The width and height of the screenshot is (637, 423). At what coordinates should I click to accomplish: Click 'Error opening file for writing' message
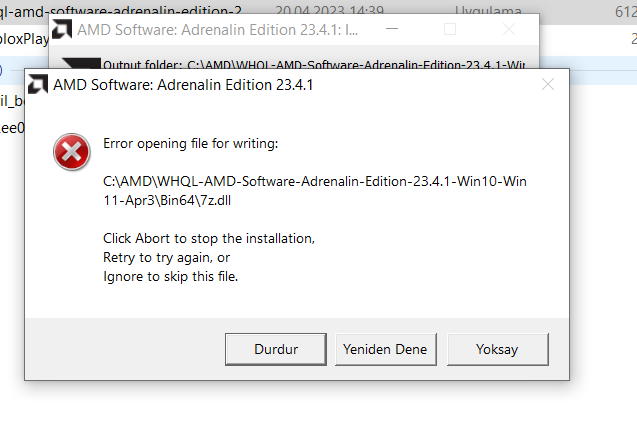[190, 143]
